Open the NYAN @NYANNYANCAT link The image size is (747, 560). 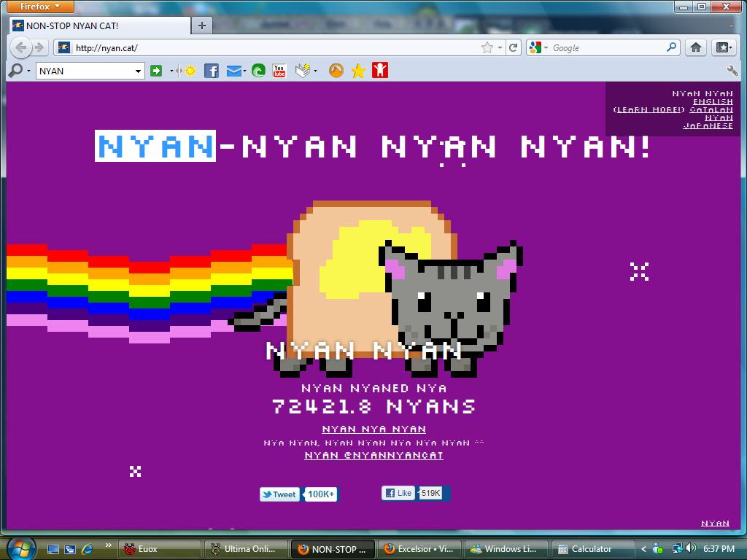tap(374, 455)
